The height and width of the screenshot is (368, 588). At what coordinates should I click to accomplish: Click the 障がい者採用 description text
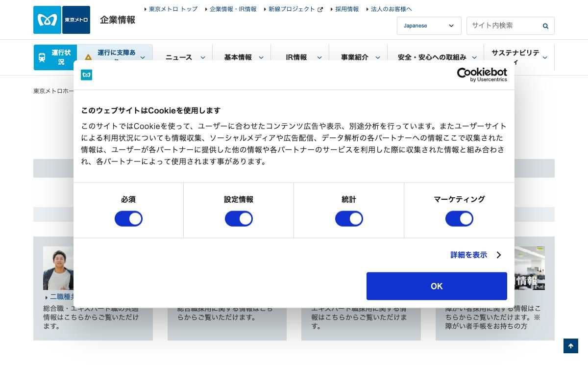(493, 317)
